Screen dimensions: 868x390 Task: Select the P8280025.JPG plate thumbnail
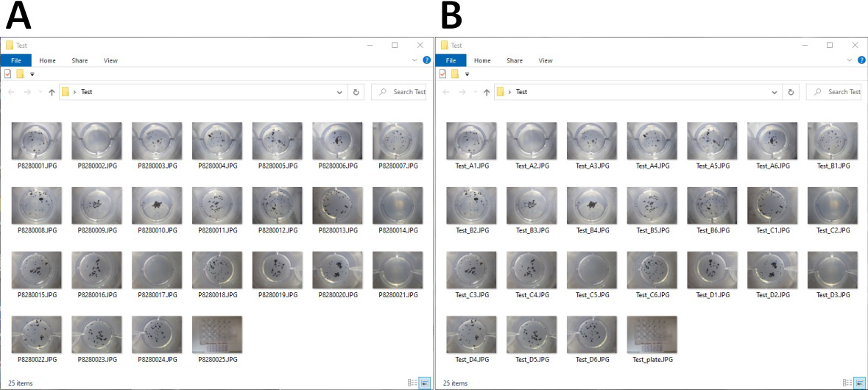click(218, 335)
